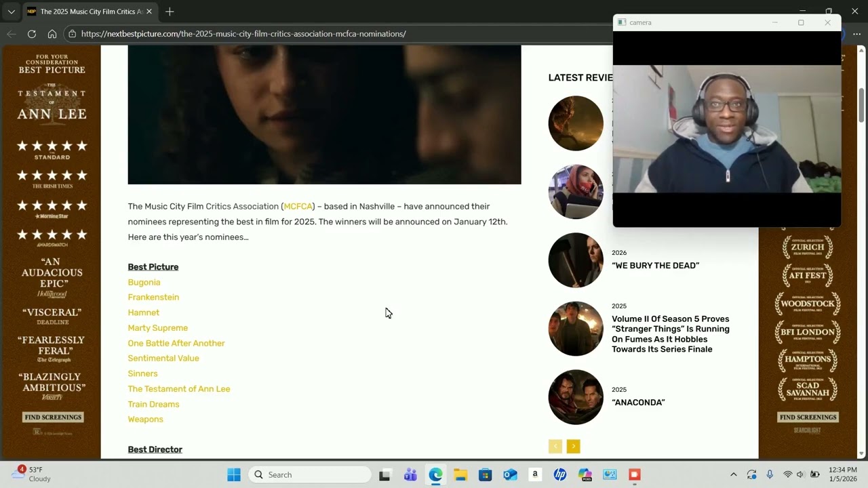Go back to previous page
The height and width of the screenshot is (488, 868).
tap(11, 34)
